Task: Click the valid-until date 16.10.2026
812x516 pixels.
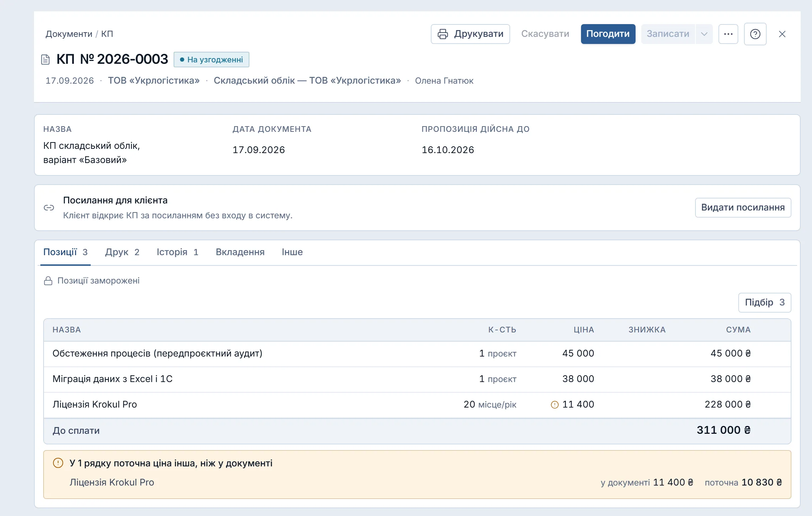Action: click(448, 150)
